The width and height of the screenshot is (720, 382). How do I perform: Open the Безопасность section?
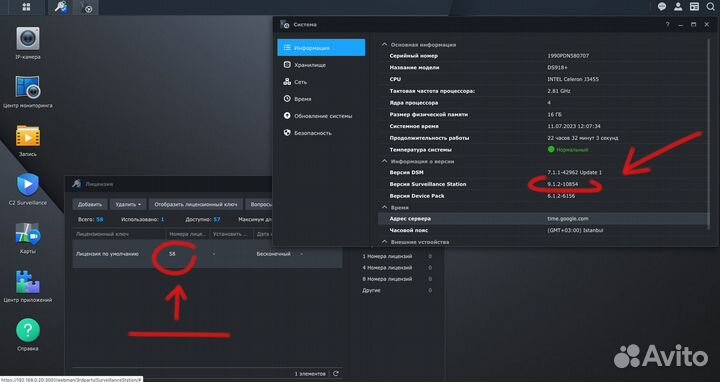tap(321, 133)
